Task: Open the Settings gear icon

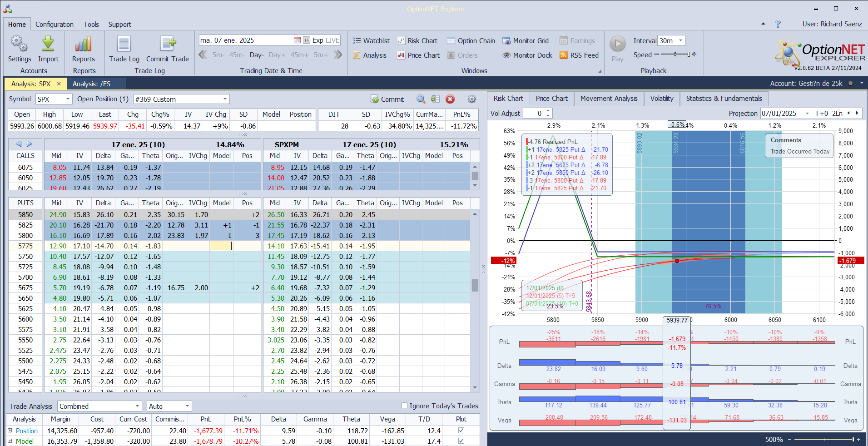Action: (19, 45)
